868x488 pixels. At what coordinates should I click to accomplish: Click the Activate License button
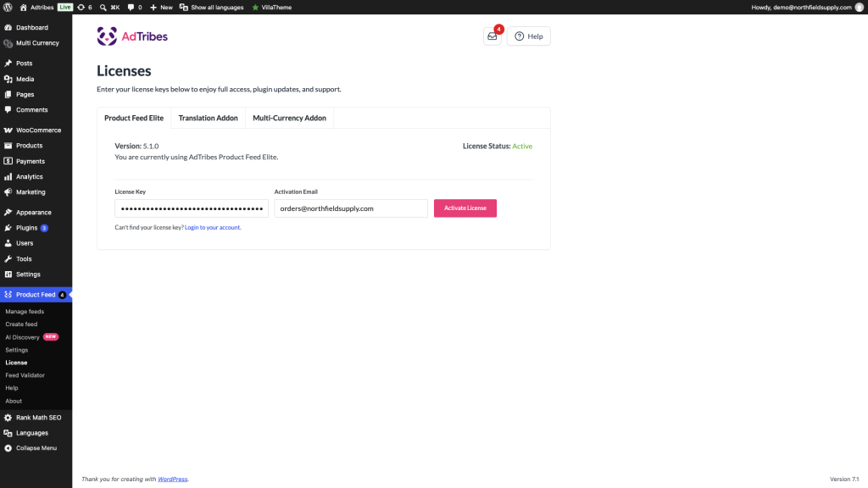[465, 208]
